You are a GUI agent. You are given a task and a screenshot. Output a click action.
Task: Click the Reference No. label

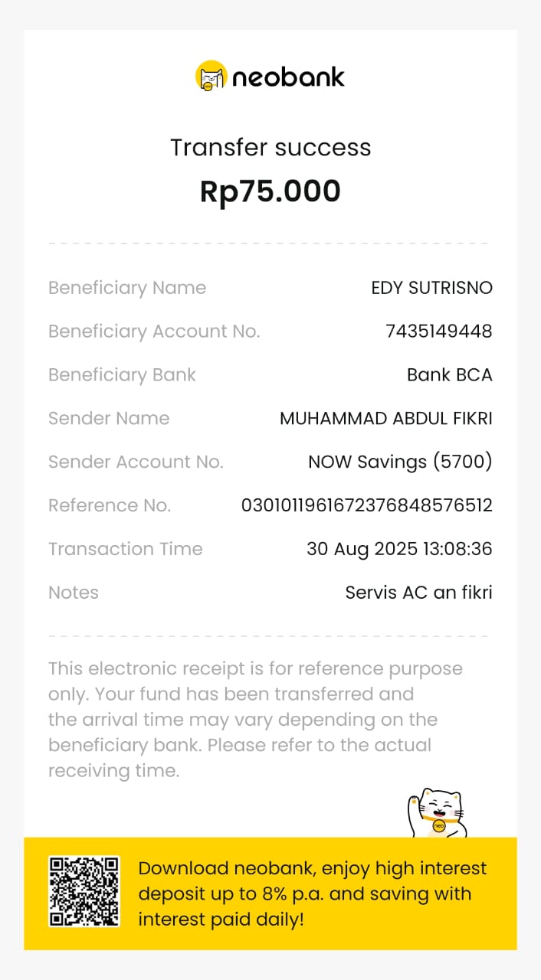(110, 505)
